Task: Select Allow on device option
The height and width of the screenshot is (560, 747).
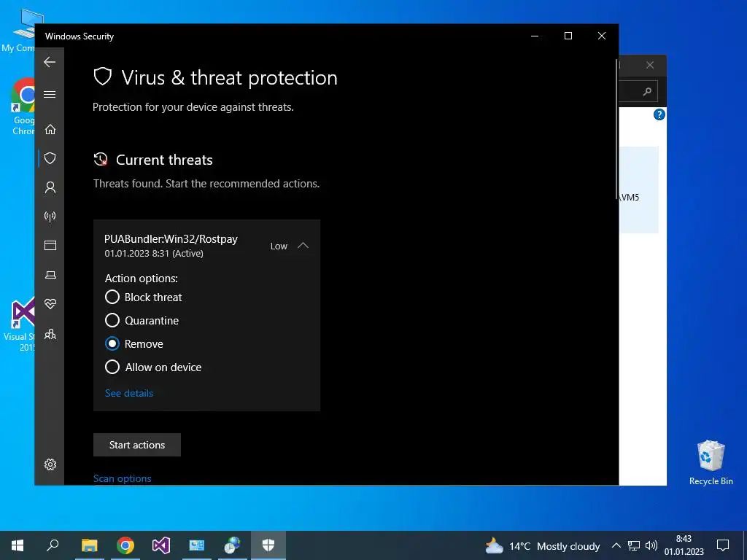Action: click(x=153, y=367)
